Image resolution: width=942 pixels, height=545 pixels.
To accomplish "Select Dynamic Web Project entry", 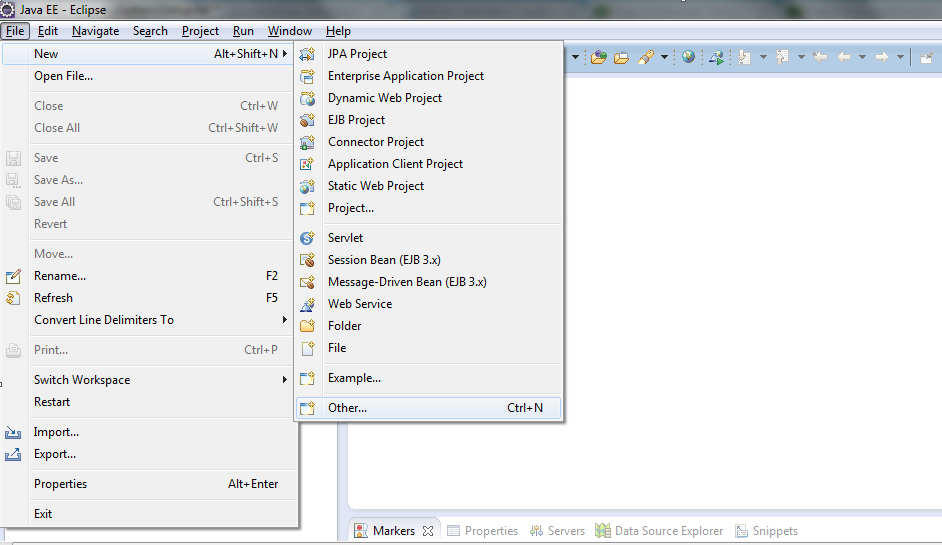I will tap(429, 98).
